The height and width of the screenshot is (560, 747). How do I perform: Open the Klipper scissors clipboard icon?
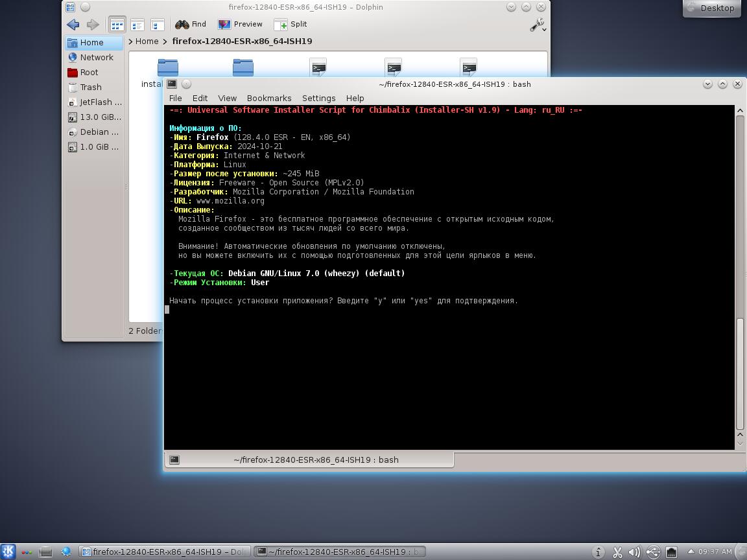pyautogui.click(x=617, y=552)
